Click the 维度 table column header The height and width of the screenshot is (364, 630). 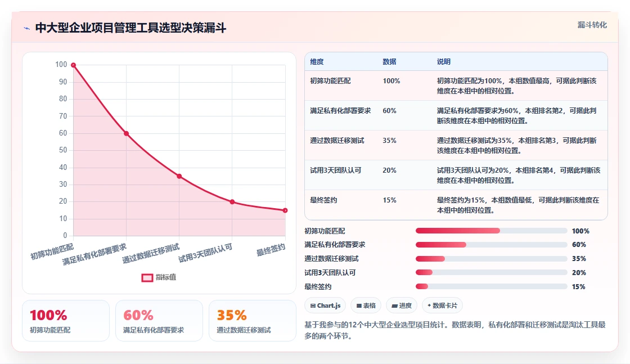pos(317,61)
